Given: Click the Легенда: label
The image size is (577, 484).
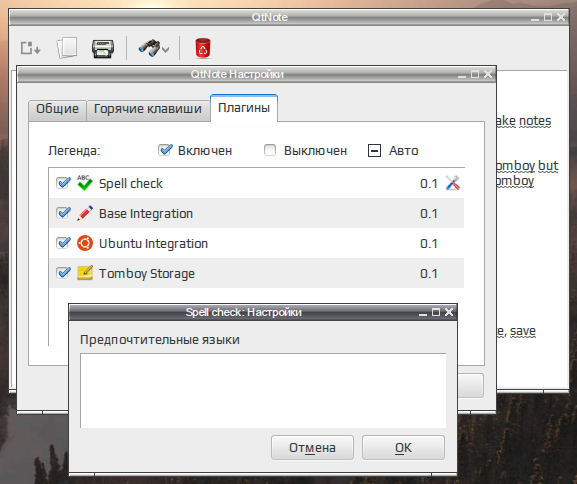Looking at the screenshot, I should coord(74,151).
